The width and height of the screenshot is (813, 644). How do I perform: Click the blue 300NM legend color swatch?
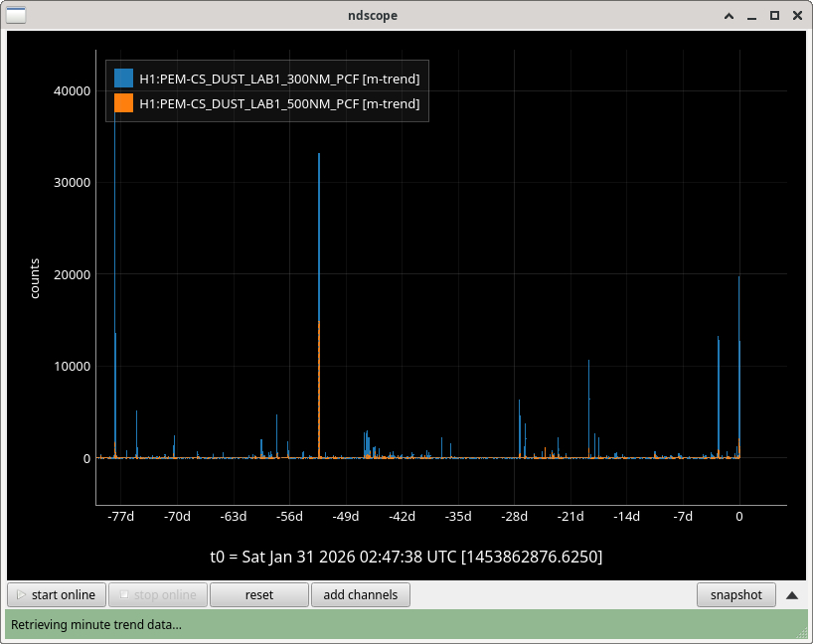[124, 79]
